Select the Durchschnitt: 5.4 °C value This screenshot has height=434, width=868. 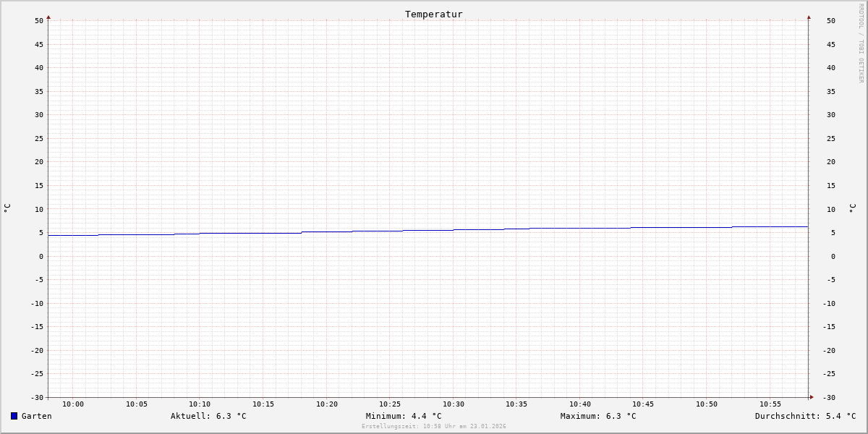[806, 416]
